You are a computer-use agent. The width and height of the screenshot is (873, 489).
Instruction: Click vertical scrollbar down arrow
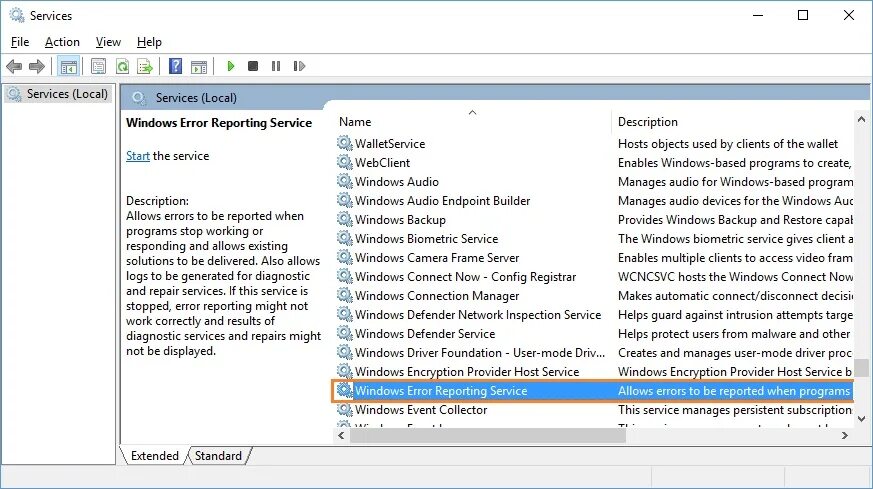pos(861,419)
